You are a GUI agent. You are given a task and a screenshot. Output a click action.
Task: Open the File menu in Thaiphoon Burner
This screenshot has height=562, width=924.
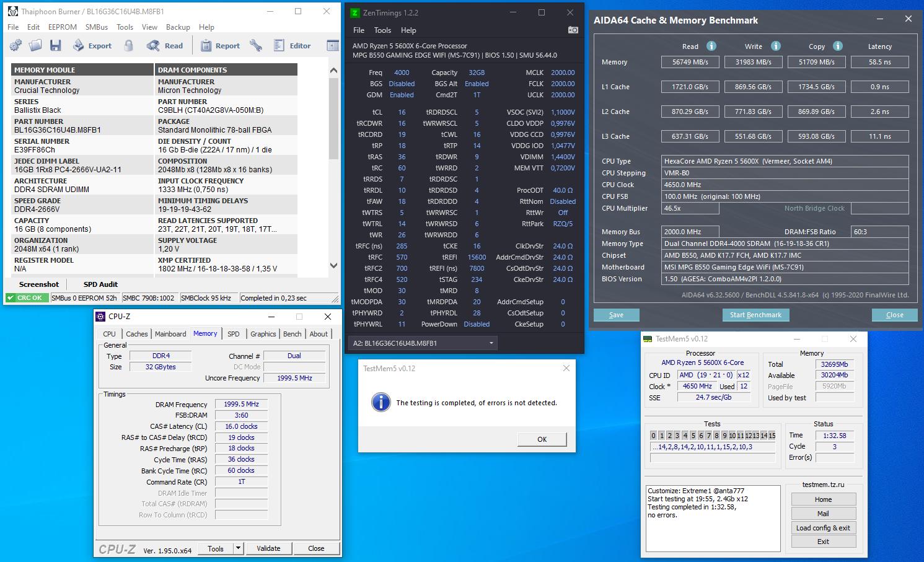13,27
